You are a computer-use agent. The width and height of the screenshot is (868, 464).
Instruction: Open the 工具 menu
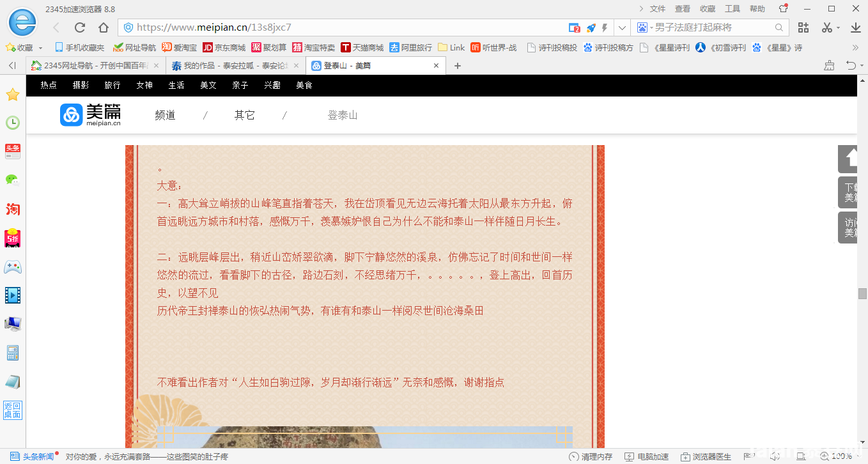732,9
